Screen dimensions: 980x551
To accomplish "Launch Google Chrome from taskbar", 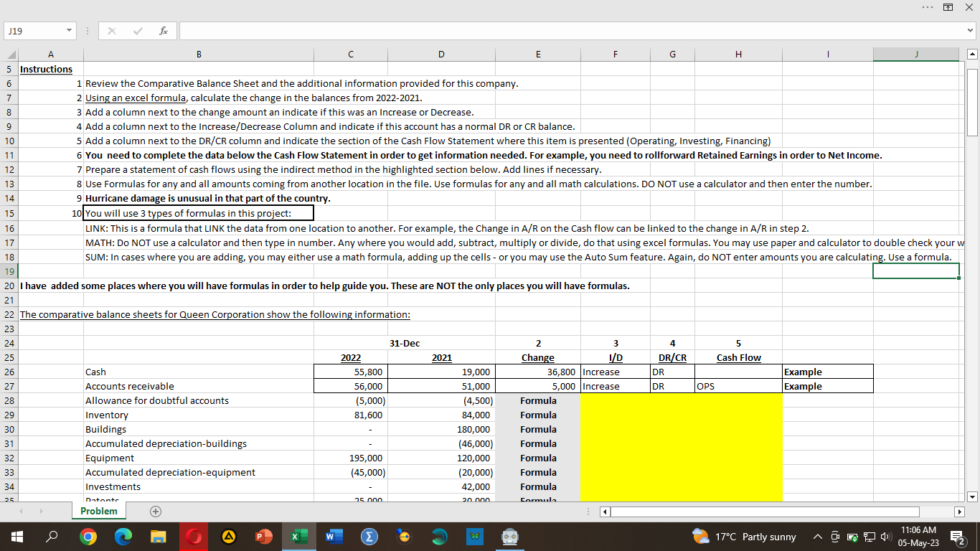I will (x=88, y=537).
